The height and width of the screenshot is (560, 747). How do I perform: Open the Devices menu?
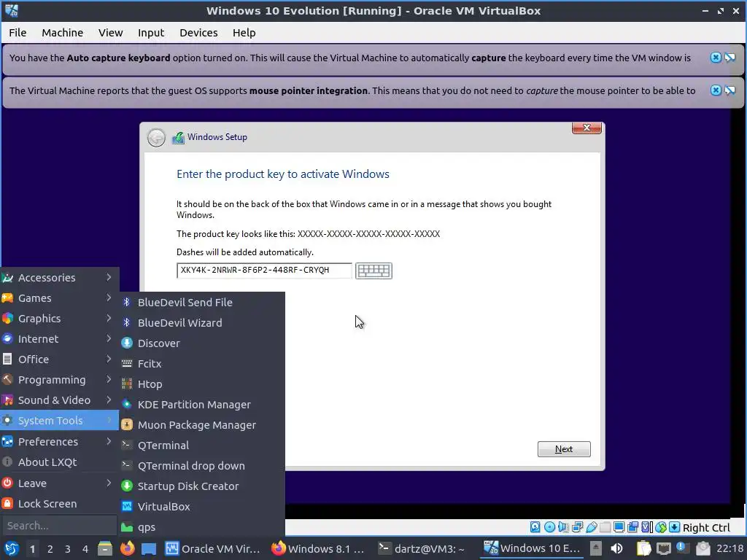click(198, 32)
